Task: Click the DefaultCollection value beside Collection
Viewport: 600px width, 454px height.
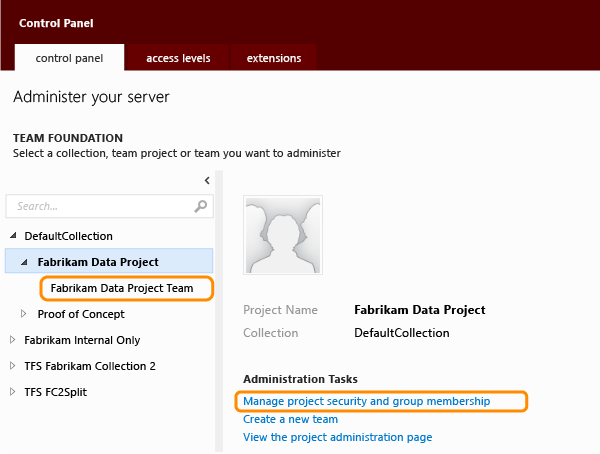Action: (x=402, y=333)
